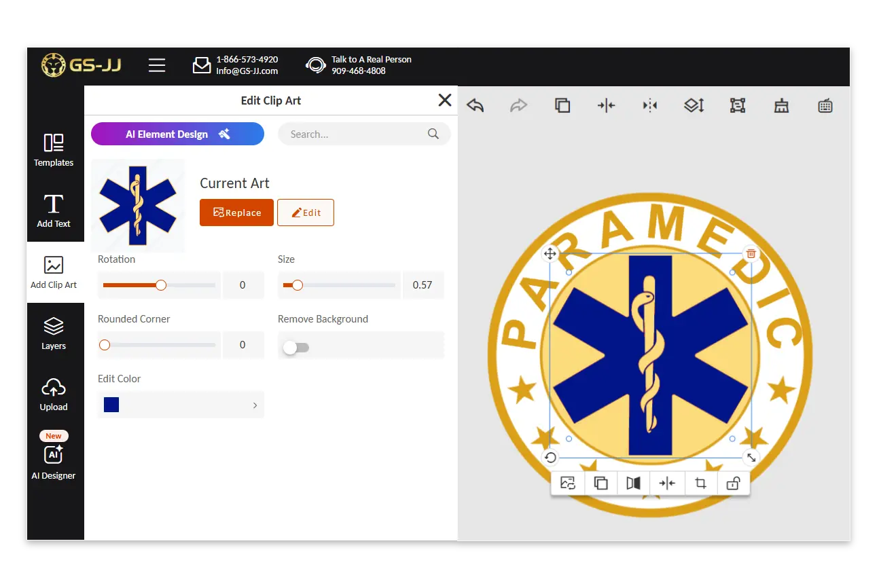Click the AI Element Design button

177,134
